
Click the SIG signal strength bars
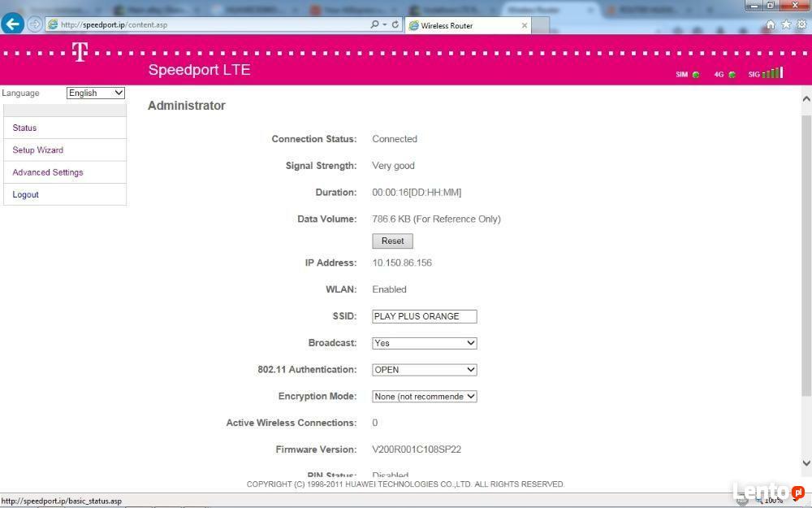pyautogui.click(x=773, y=73)
